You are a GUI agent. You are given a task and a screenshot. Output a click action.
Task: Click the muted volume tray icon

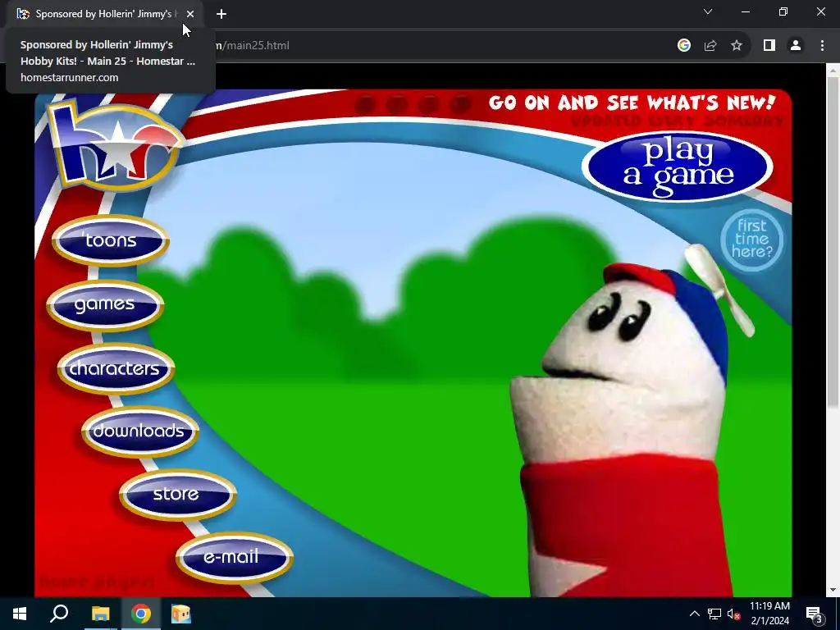point(734,614)
